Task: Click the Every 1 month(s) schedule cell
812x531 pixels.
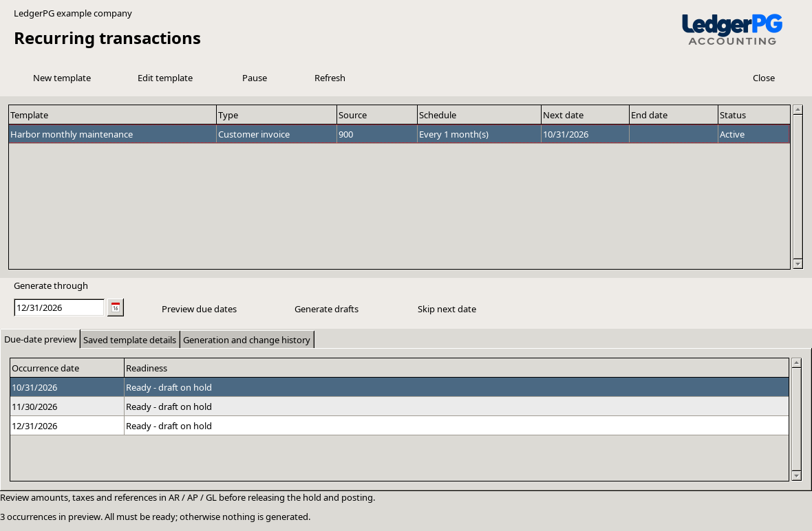Action: tap(479, 134)
